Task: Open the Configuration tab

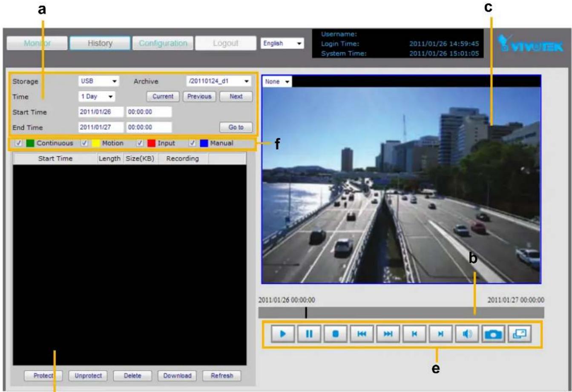Action: [x=163, y=43]
